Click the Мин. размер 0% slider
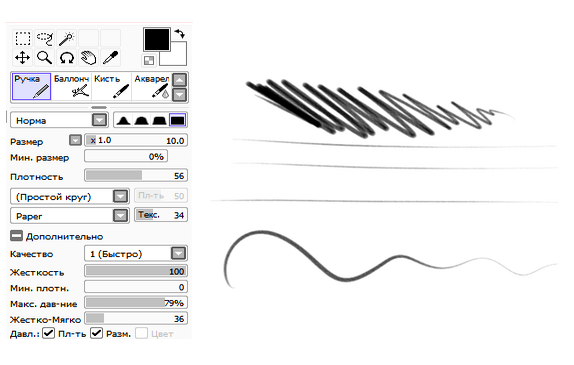 click(126, 157)
